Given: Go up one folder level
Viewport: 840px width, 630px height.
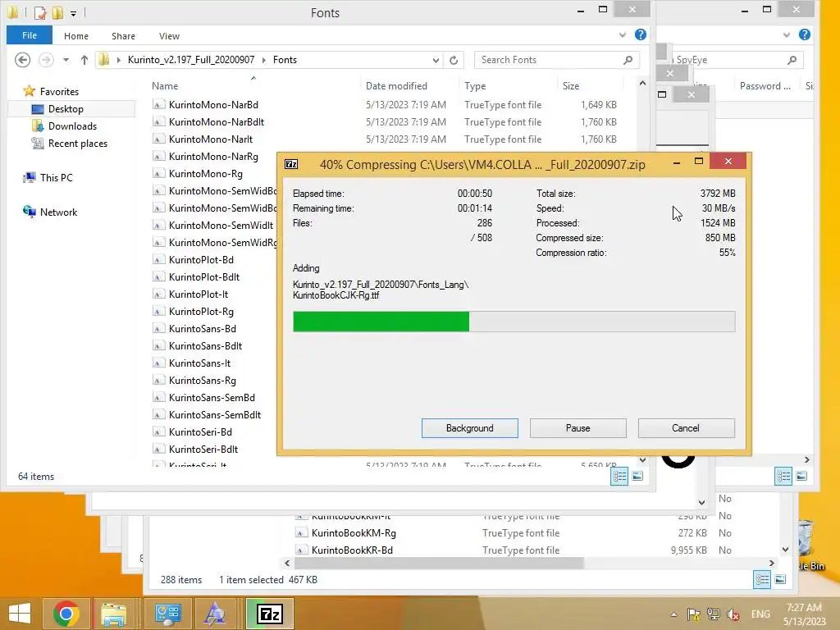Looking at the screenshot, I should (x=84, y=60).
